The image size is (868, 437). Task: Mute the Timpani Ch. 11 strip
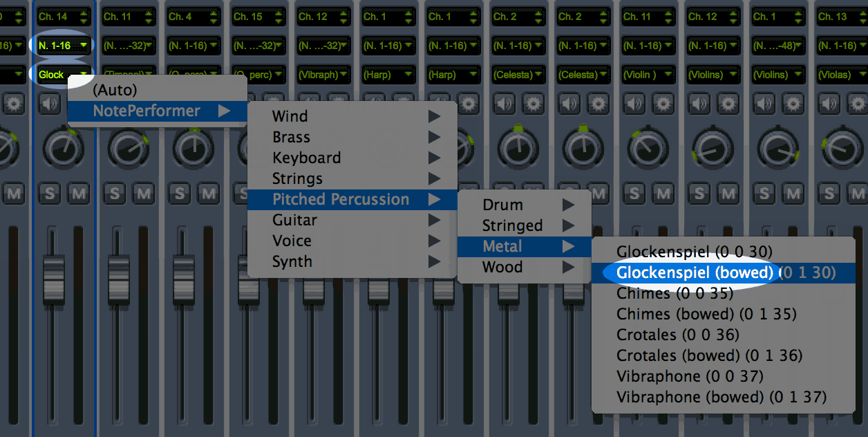[x=144, y=193]
